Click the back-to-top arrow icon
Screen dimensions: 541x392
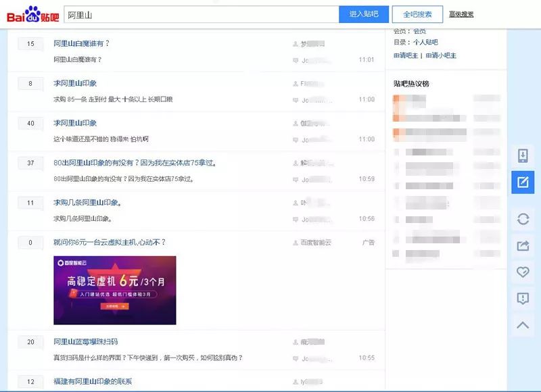[x=522, y=325]
